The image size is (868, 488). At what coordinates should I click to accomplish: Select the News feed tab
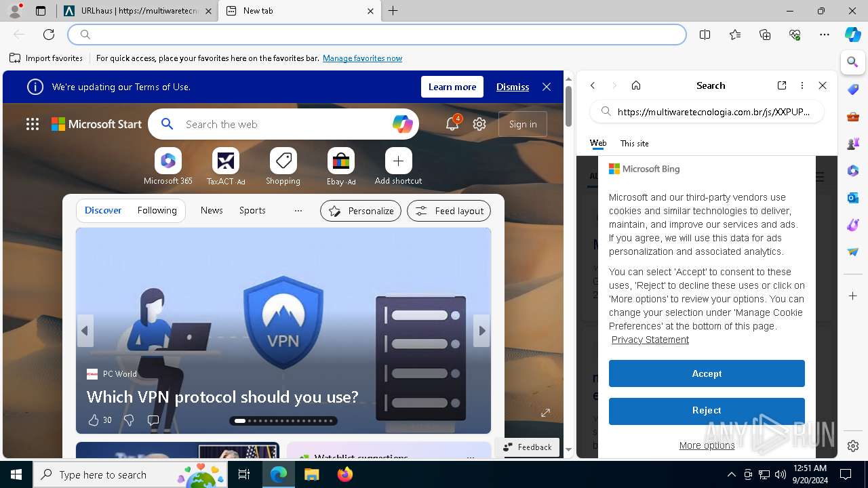[212, 210]
